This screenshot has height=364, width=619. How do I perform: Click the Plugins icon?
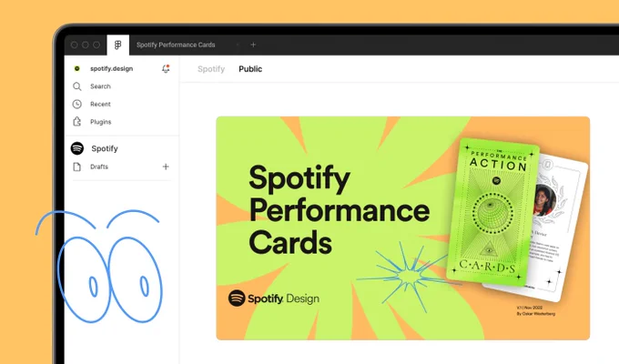[77, 122]
